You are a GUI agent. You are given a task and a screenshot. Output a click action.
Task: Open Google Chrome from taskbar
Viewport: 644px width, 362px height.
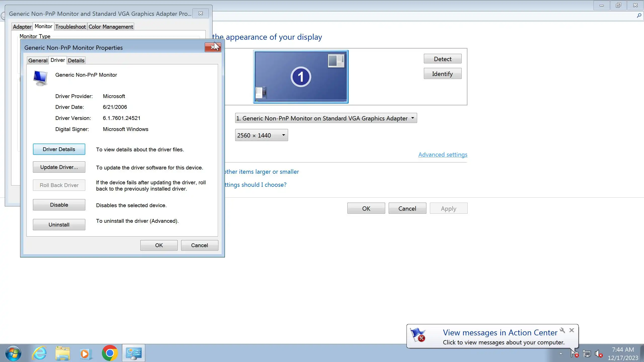pyautogui.click(x=109, y=353)
